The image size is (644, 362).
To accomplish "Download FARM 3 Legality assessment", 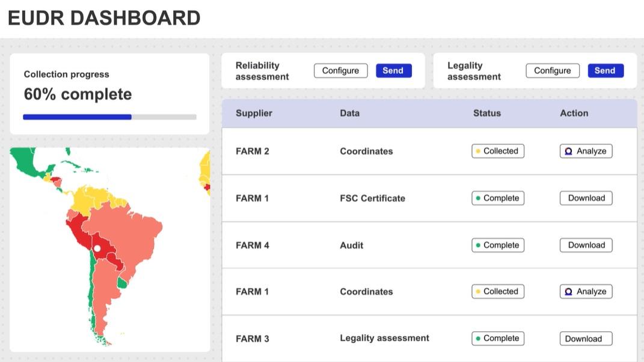I will (586, 339).
